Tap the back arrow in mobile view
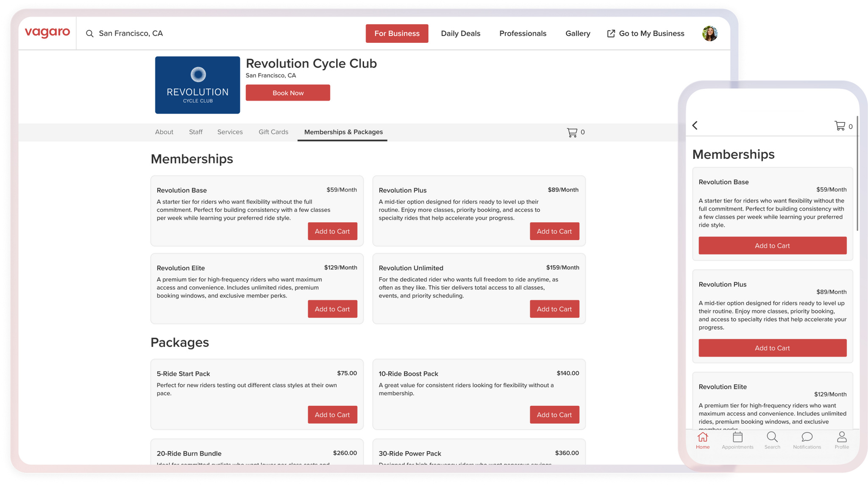This screenshot has width=868, height=485. coord(695,125)
